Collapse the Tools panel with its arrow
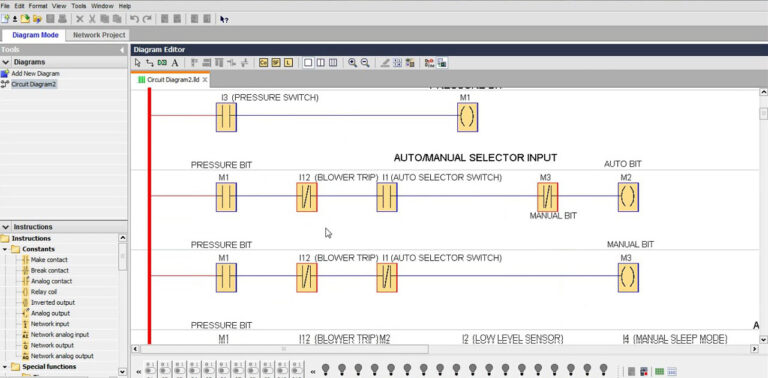This screenshot has width=768, height=378. 122,50
